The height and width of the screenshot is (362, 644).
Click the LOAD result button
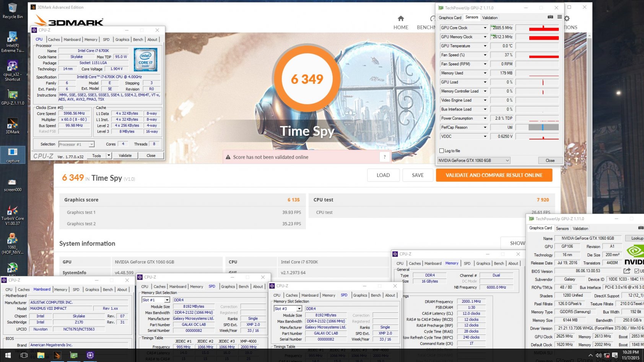pos(383,175)
